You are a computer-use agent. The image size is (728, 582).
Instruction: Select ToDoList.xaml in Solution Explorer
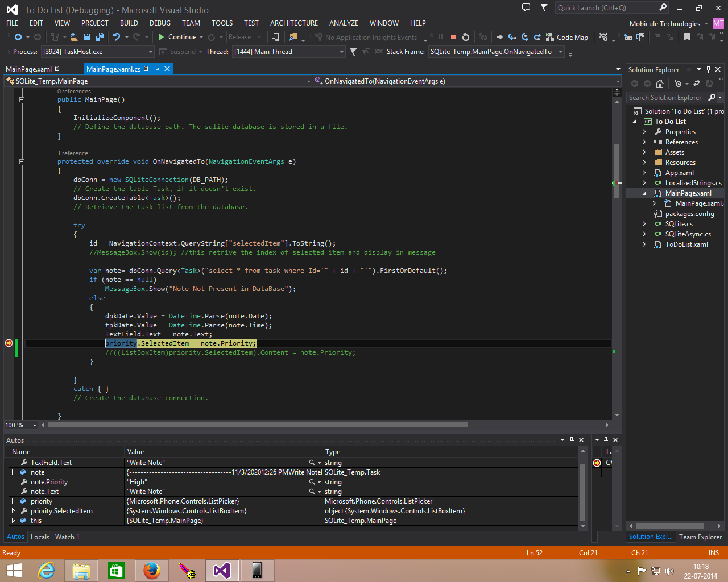686,244
